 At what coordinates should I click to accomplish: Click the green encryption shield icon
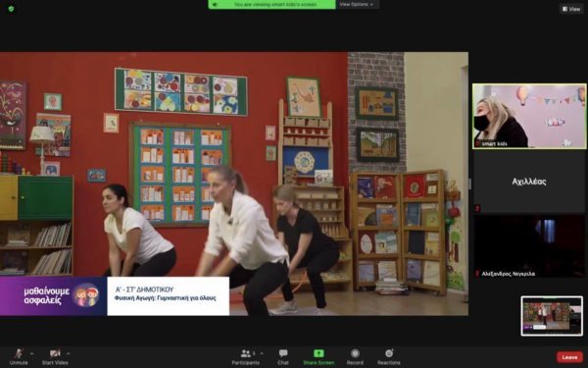click(x=11, y=8)
